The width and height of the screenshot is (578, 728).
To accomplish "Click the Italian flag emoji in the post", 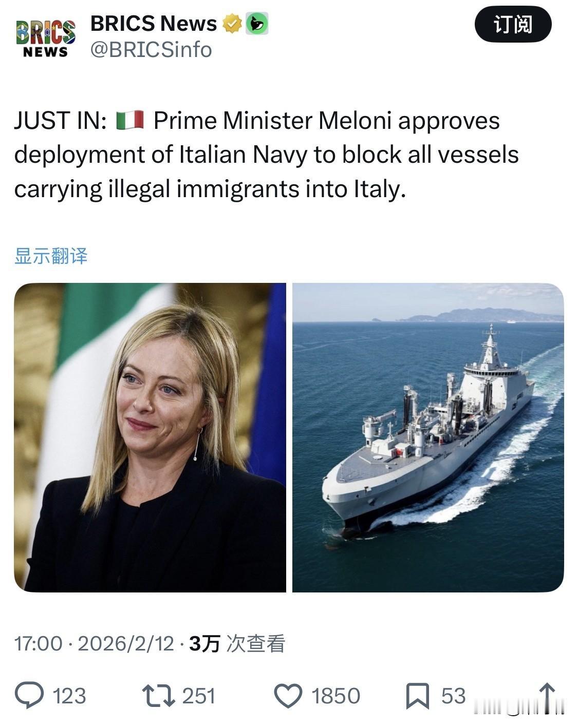I will (129, 121).
